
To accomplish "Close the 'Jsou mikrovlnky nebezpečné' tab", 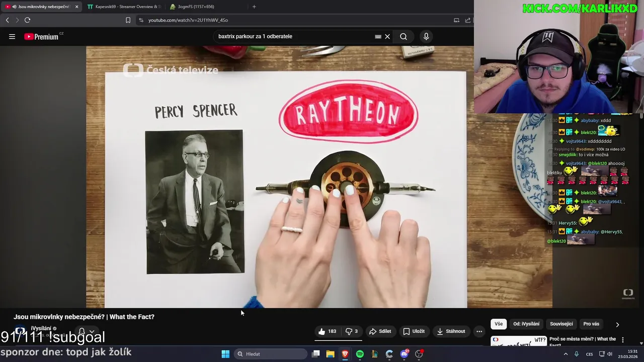I will tap(77, 7).
